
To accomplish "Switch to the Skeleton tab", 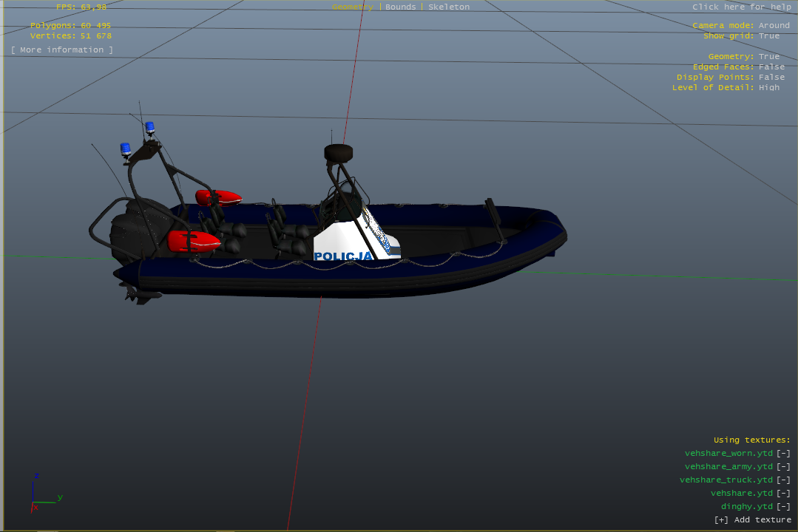I will coord(449,7).
